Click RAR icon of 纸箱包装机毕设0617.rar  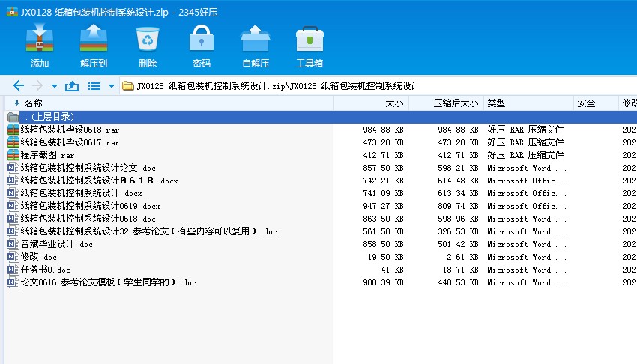coord(13,142)
